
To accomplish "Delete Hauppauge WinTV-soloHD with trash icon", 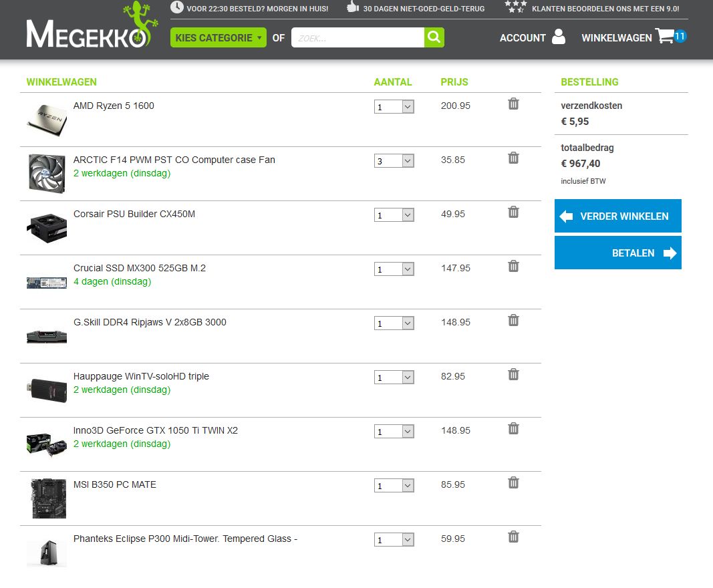I will tap(513, 375).
